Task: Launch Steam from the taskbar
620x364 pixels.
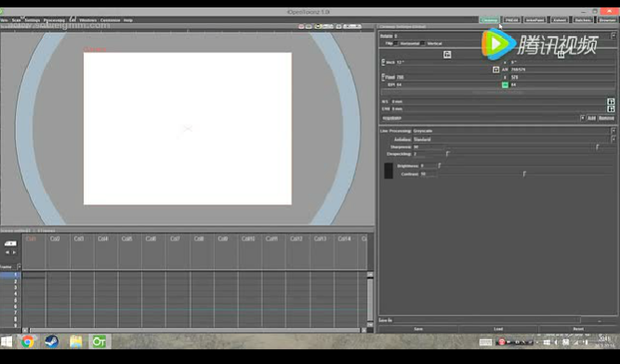Action: [x=51, y=342]
